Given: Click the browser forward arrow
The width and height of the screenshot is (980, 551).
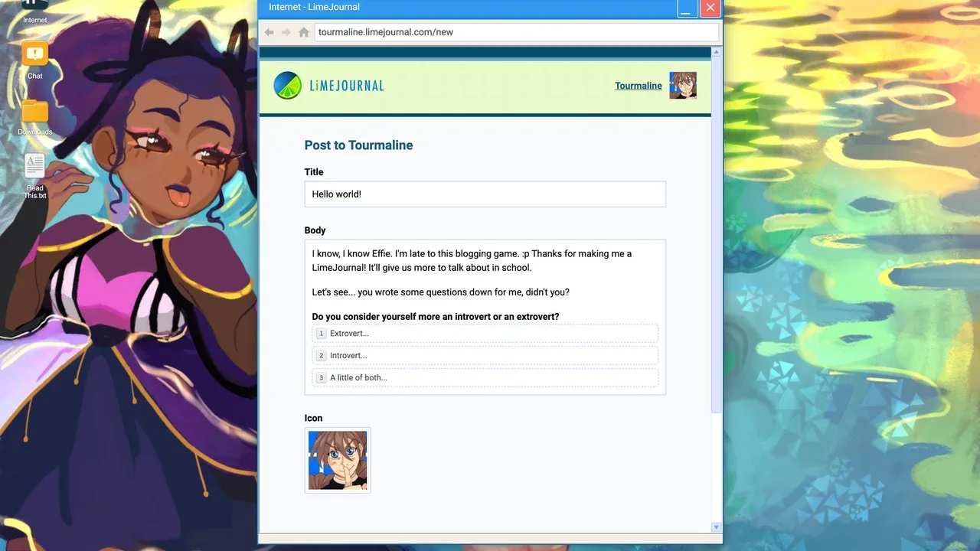Looking at the screenshot, I should tap(286, 32).
